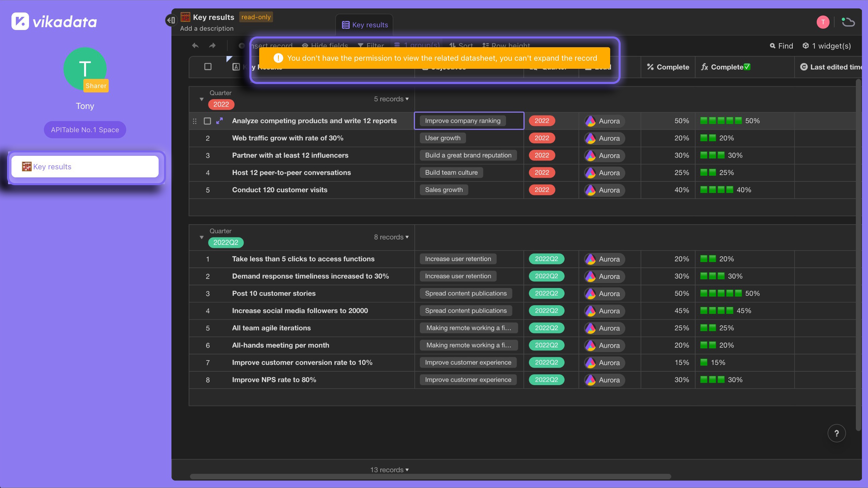Click the percent icon of the Complete column
The height and width of the screenshot is (488, 868).
click(650, 67)
